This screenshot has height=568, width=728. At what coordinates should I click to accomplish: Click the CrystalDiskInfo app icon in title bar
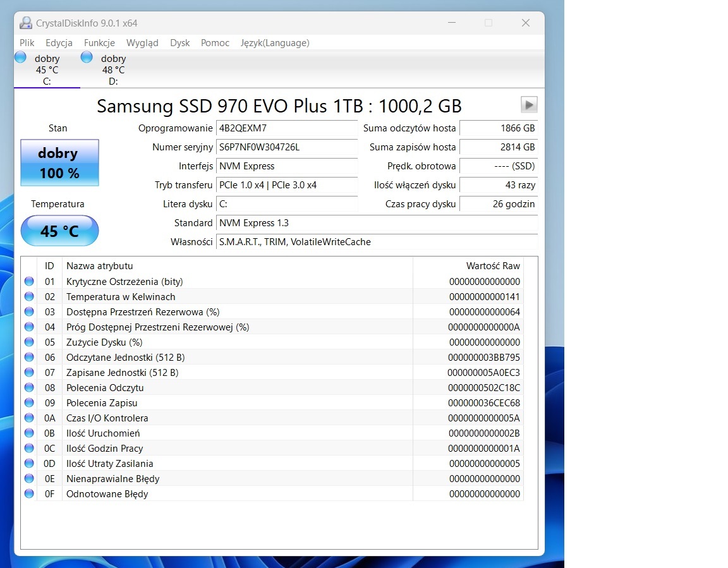pos(26,23)
